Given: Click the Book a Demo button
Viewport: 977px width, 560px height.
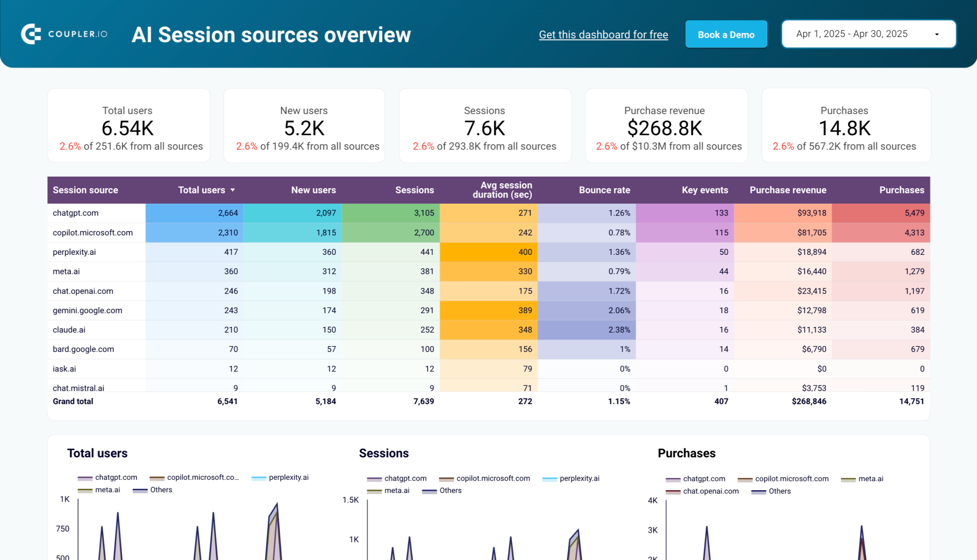Looking at the screenshot, I should (726, 34).
